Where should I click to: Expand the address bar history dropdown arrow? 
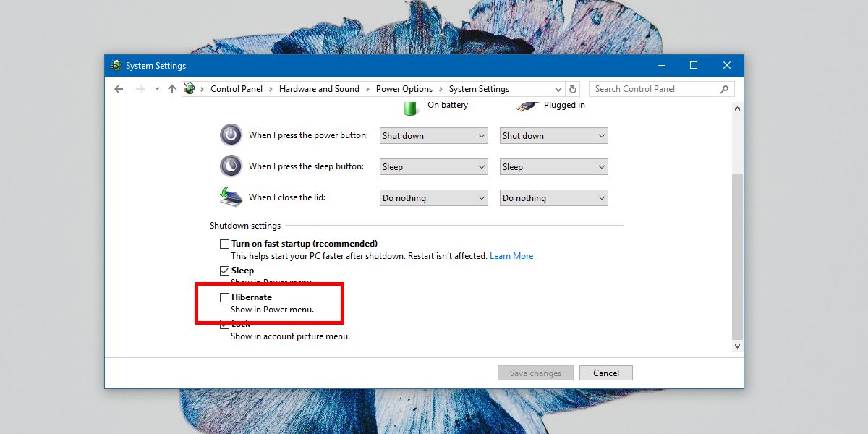pyautogui.click(x=558, y=89)
